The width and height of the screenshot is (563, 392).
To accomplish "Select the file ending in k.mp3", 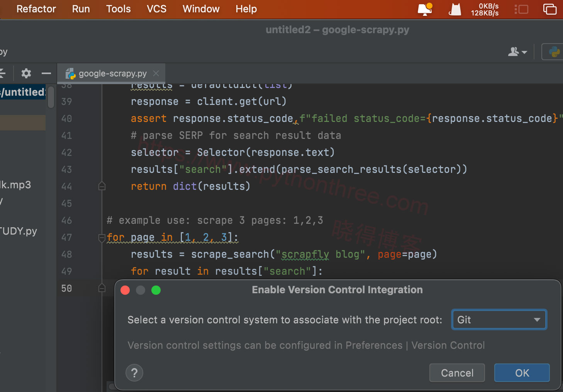I will pyautogui.click(x=15, y=185).
